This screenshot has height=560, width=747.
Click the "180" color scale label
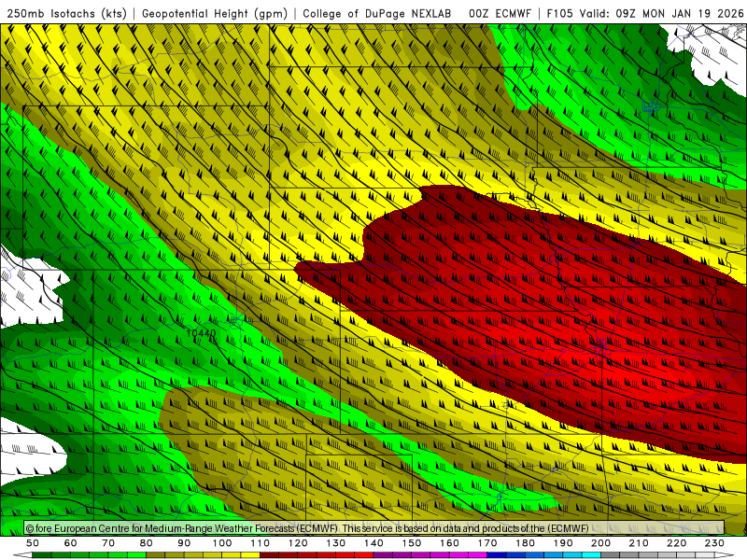click(525, 543)
